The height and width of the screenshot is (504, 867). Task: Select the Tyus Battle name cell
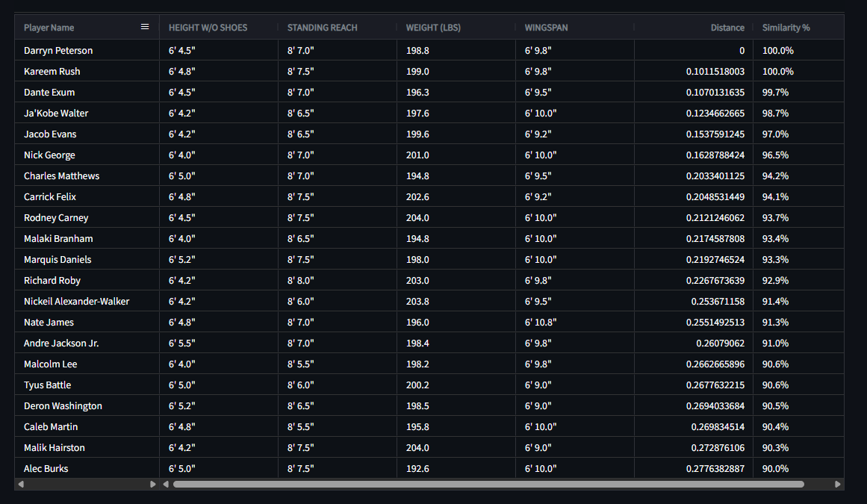tap(87, 385)
